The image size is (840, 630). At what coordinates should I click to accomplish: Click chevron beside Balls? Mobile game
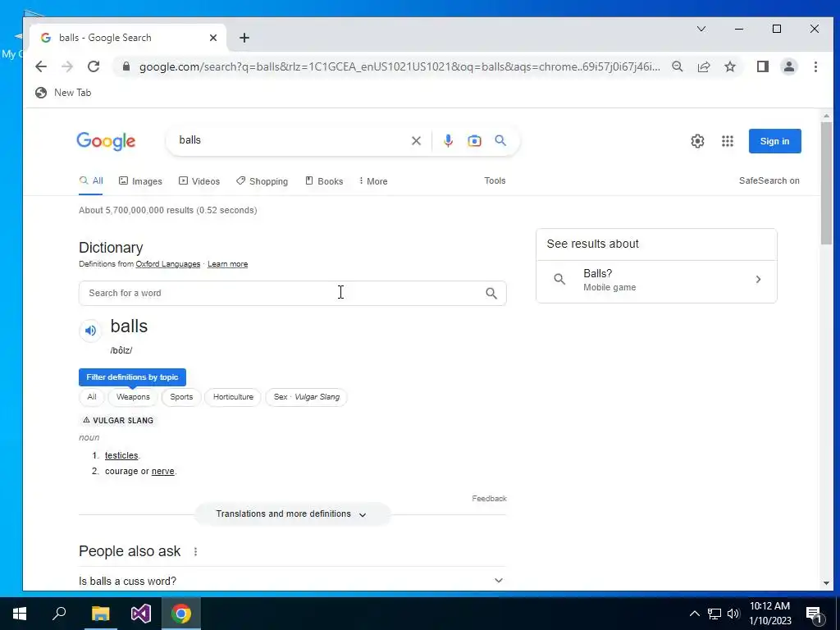[758, 279]
